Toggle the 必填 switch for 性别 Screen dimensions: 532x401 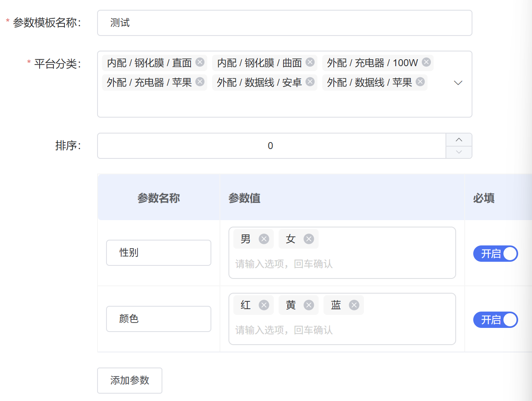point(495,254)
